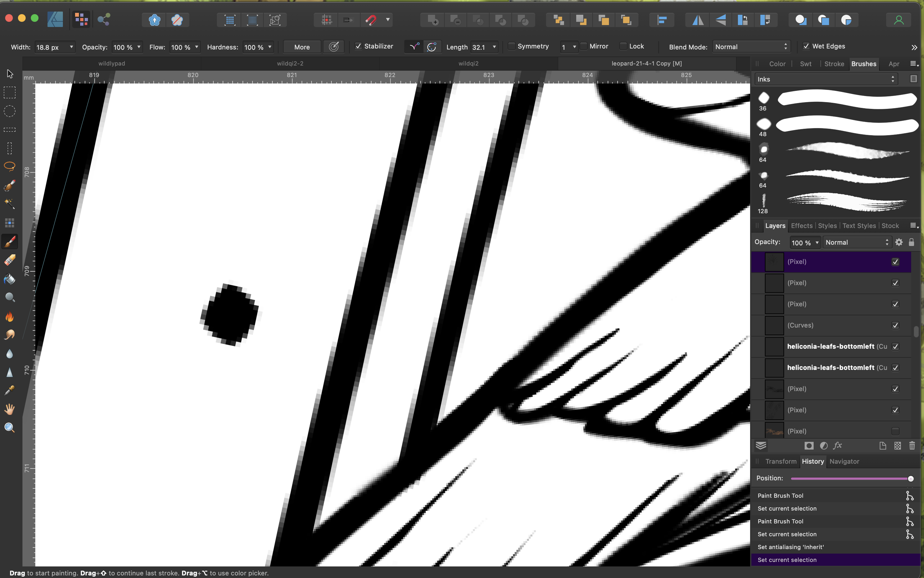Select the Smudge Brush tool
This screenshot has width=924, height=578.
[x=10, y=335]
